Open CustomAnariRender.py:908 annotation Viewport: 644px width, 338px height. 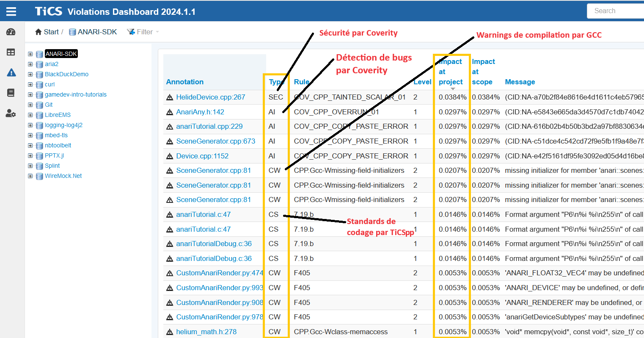(220, 302)
